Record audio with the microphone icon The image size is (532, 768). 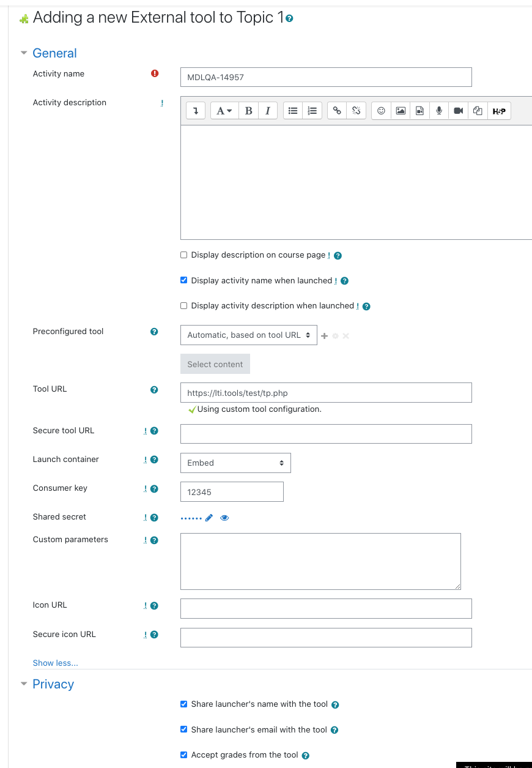439,111
